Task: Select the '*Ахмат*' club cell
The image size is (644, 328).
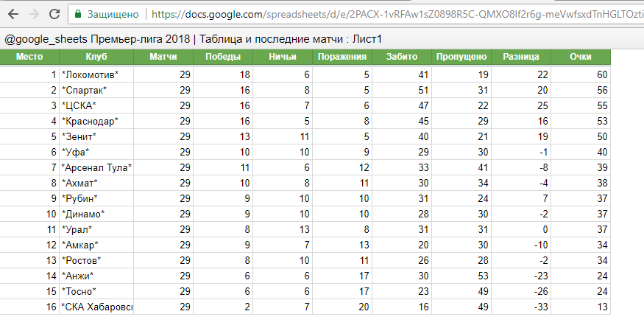Action: [96, 183]
